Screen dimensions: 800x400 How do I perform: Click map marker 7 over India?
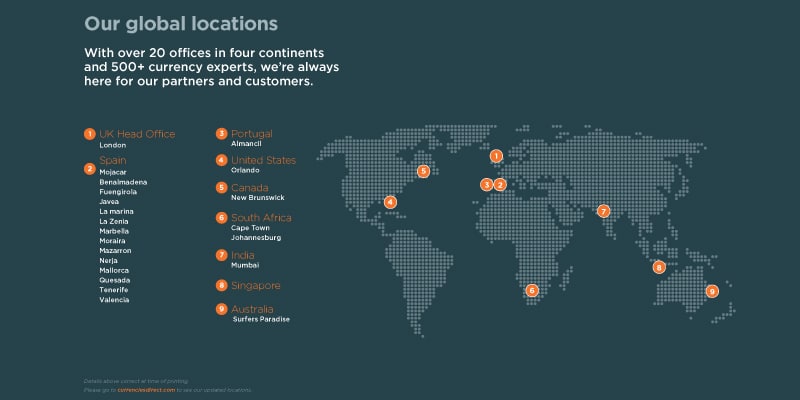click(x=604, y=211)
